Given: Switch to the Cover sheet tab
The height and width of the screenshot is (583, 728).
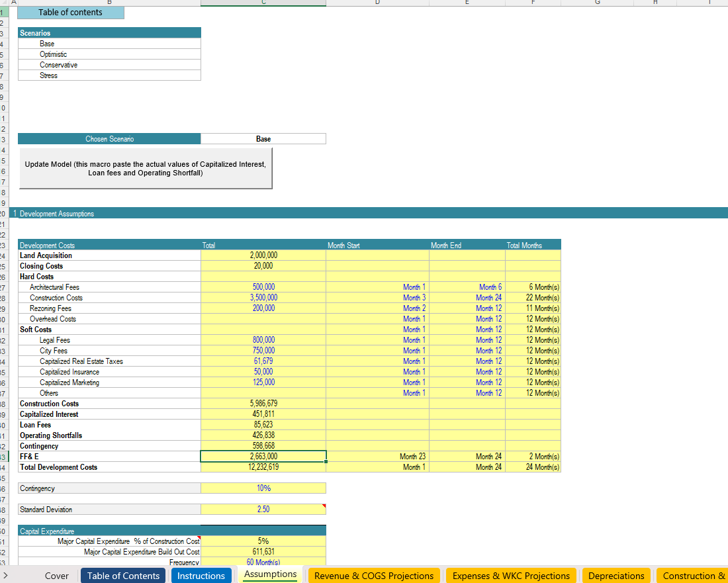Looking at the screenshot, I should pos(56,576).
